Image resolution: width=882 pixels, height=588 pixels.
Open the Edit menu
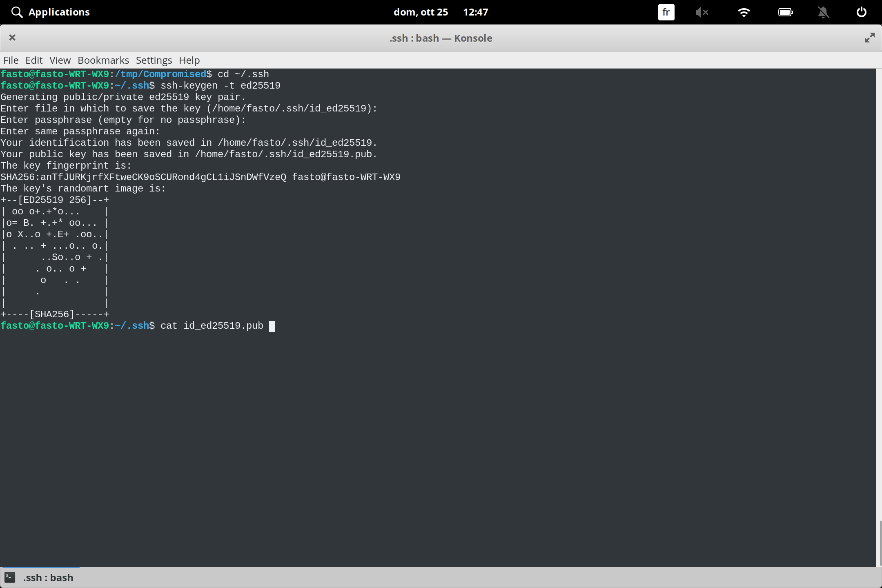(x=34, y=60)
